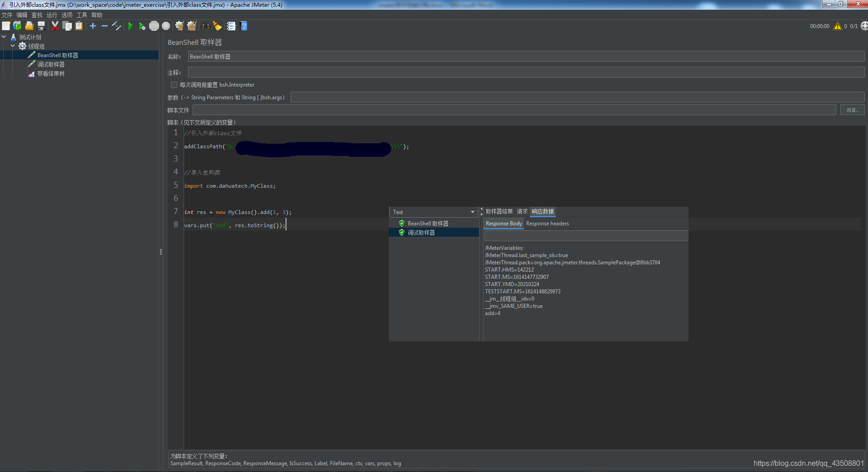Clear all results with double broom icon
Image resolution: width=868 pixels, height=472 pixels.
click(192, 26)
